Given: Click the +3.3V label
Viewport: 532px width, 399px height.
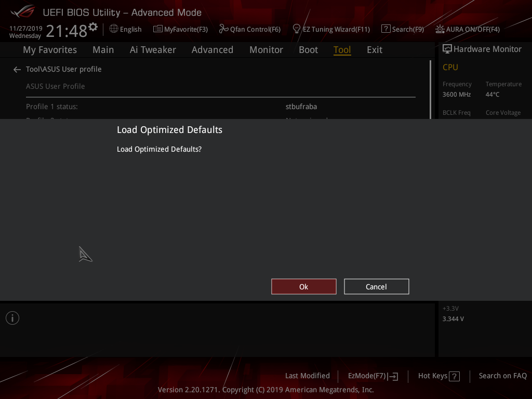Looking at the screenshot, I should 450,309.
